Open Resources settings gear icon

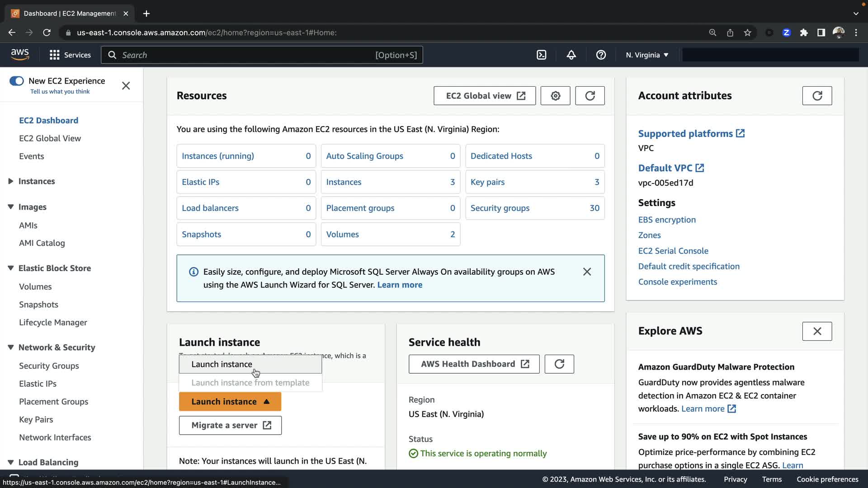tap(555, 96)
